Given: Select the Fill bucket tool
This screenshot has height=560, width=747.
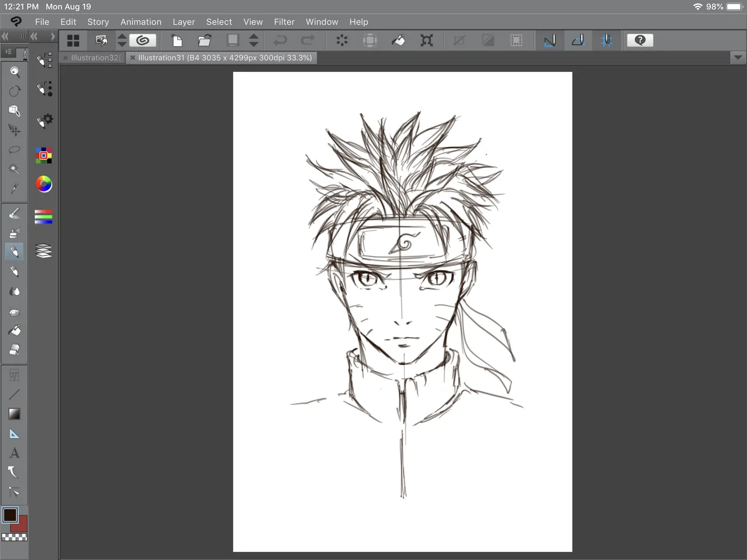Looking at the screenshot, I should pyautogui.click(x=15, y=330).
